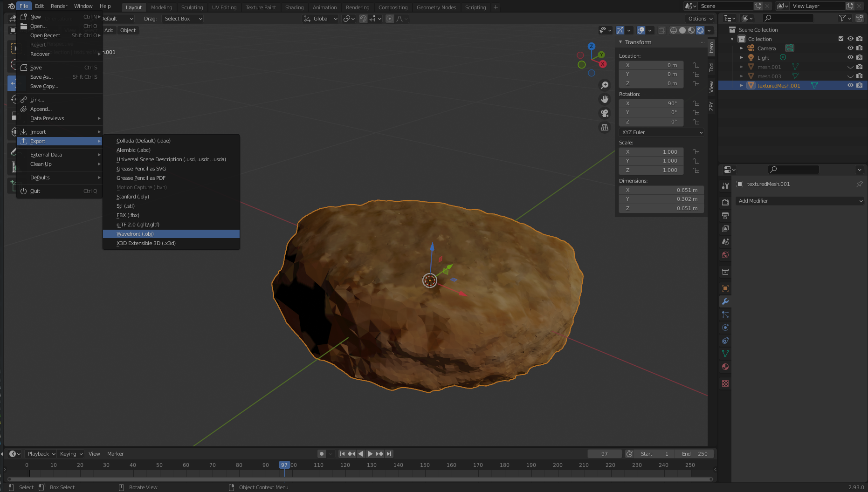Hide texturedMesh.001 in the viewport
The height and width of the screenshot is (492, 868).
tap(850, 85)
